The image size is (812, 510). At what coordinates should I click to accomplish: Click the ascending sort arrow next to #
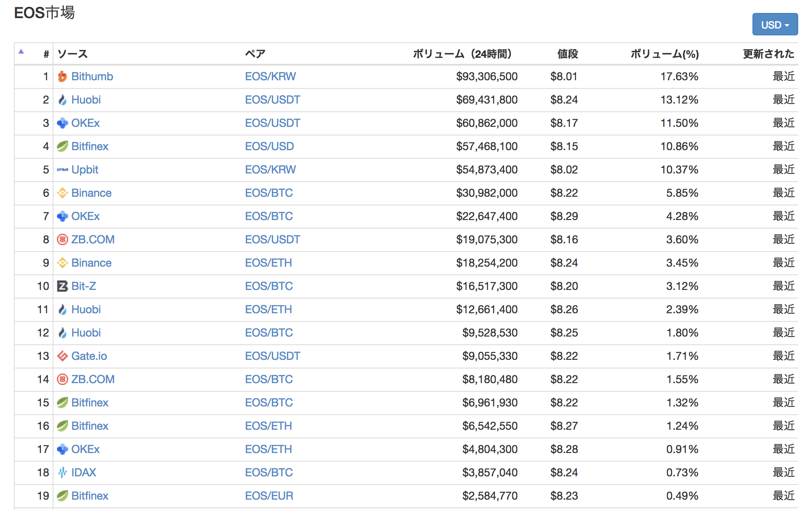coord(21,52)
